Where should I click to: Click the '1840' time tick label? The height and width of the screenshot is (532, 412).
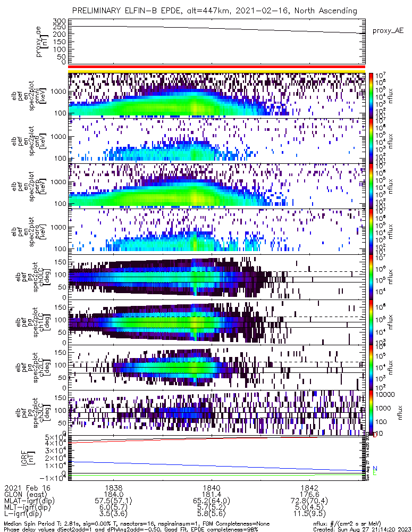pyautogui.click(x=212, y=487)
